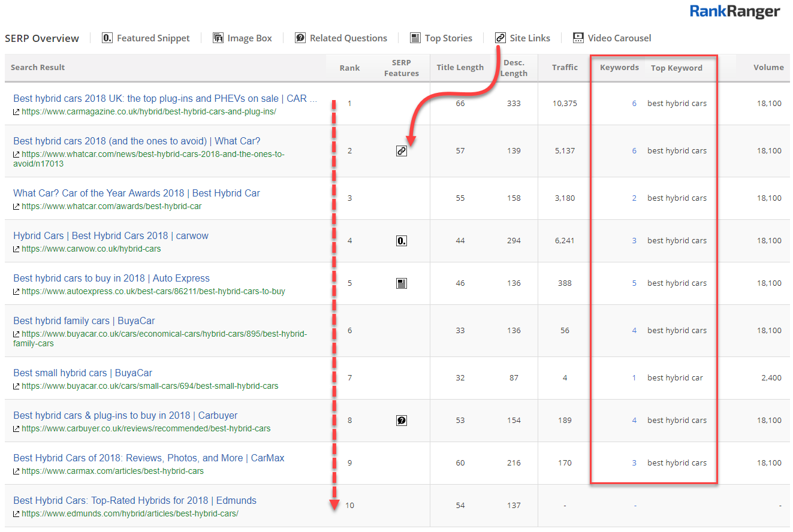Viewport: 793px width, 532px height.
Task: Click the Related Questions legend icon
Action: click(x=300, y=38)
